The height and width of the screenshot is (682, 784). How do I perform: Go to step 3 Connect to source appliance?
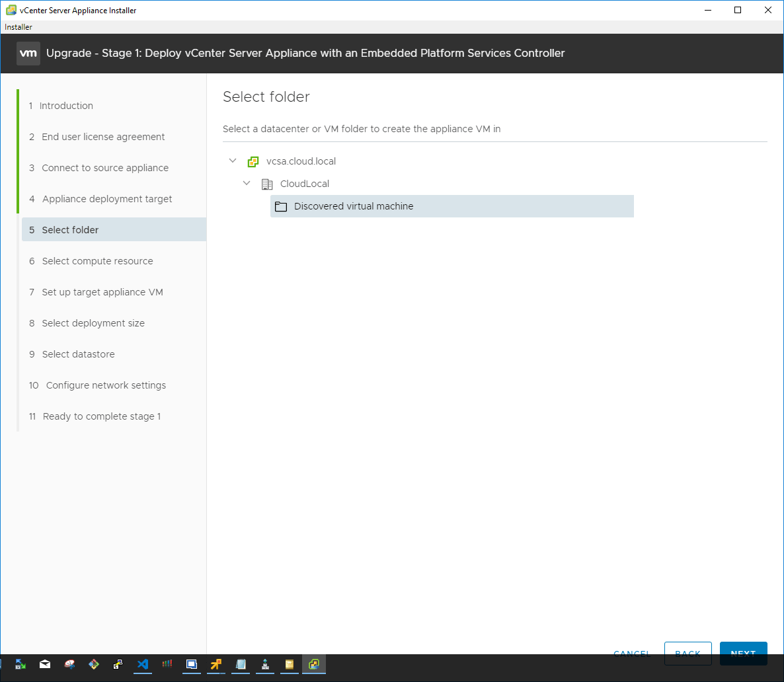point(98,167)
